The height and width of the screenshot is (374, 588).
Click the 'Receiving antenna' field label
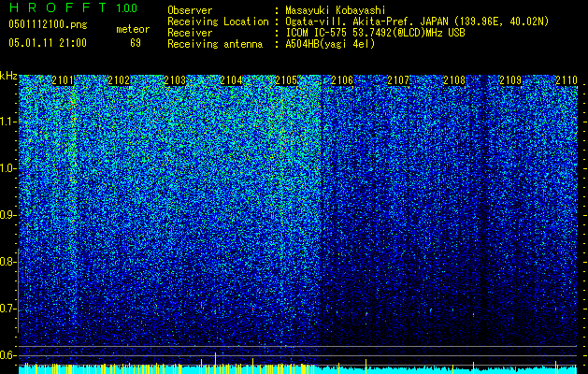point(215,44)
